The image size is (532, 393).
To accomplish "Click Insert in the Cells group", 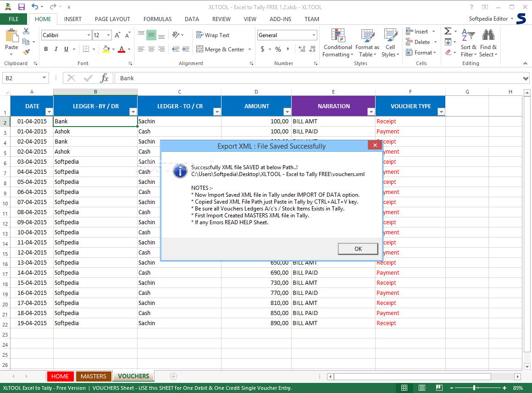I will tap(417, 32).
